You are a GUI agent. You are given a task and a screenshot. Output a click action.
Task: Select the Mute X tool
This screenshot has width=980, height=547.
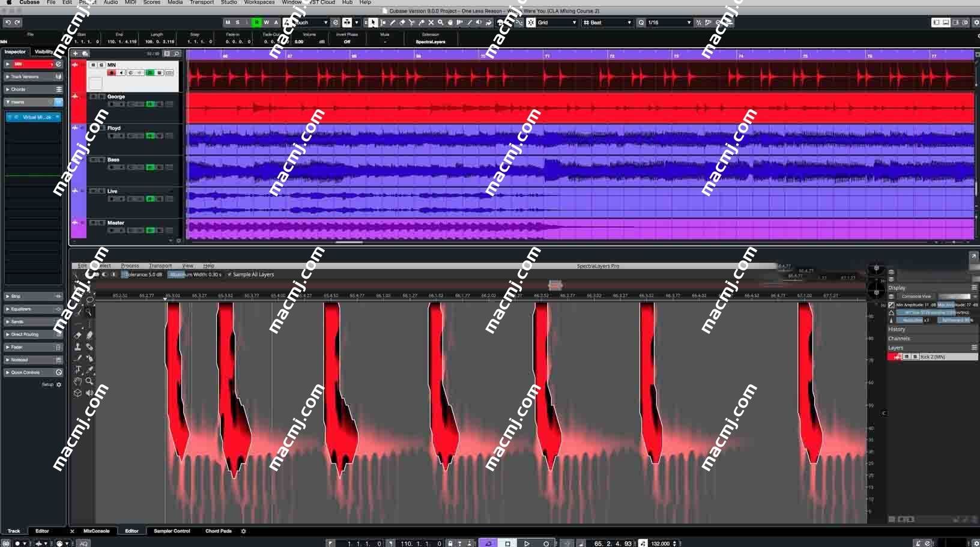click(431, 22)
